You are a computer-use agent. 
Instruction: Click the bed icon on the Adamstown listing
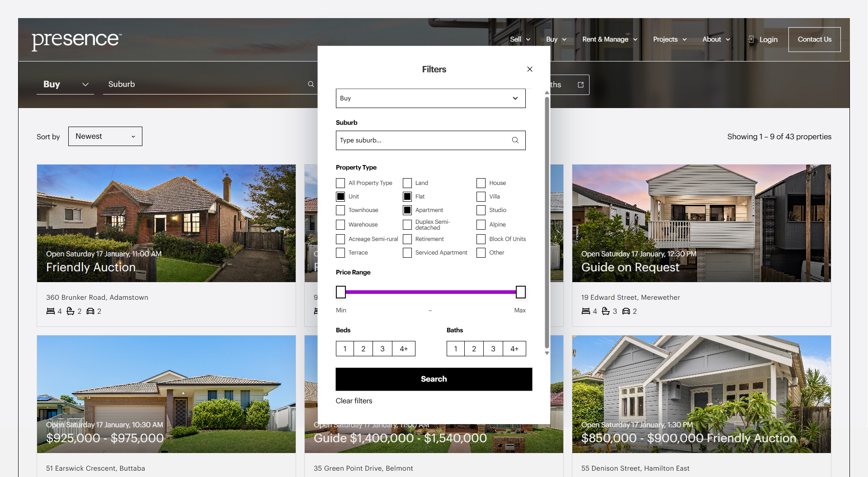[50, 311]
